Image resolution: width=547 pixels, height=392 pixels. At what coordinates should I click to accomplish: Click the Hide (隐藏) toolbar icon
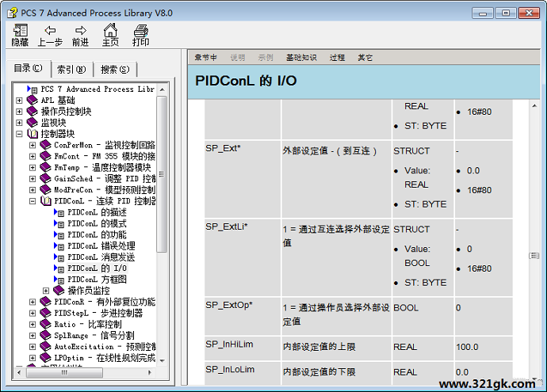click(20, 31)
